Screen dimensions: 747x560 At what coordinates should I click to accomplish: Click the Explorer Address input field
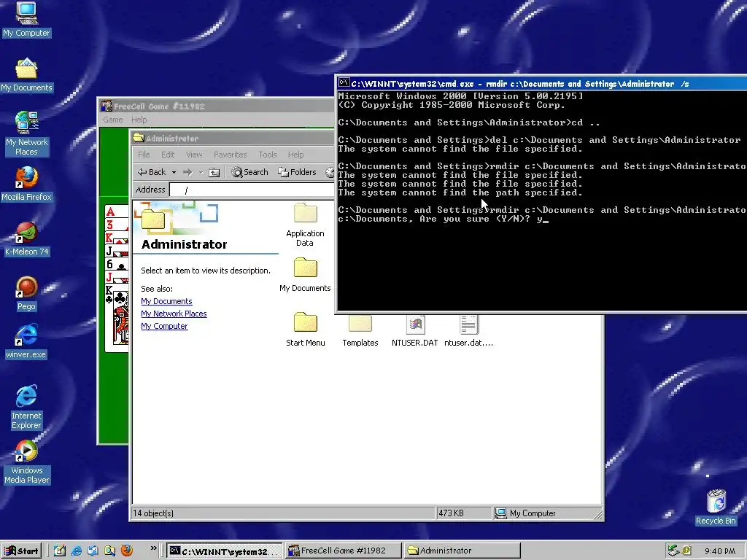point(252,190)
